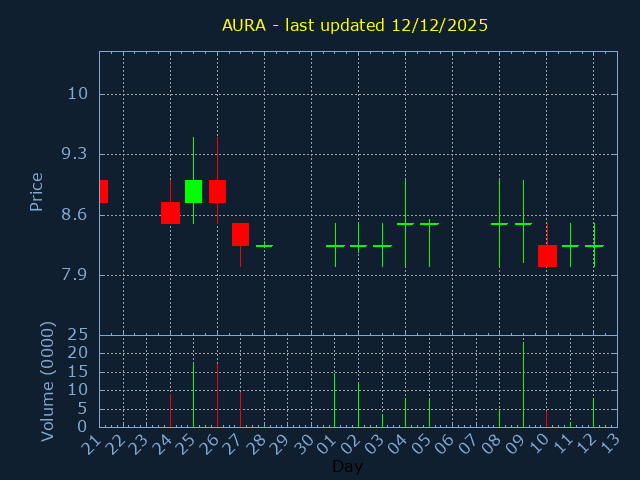Click the green doji candle for day 09
This screenshot has width=640, height=480.
coord(523,224)
